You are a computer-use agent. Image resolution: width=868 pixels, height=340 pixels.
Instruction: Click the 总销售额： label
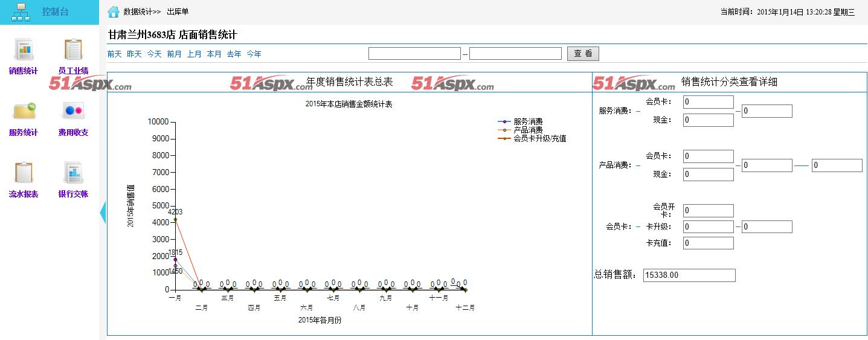coord(616,275)
